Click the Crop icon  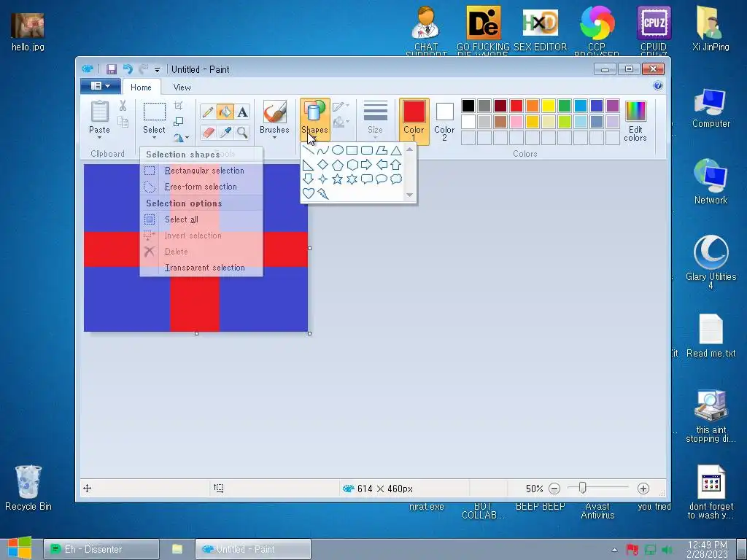click(178, 105)
